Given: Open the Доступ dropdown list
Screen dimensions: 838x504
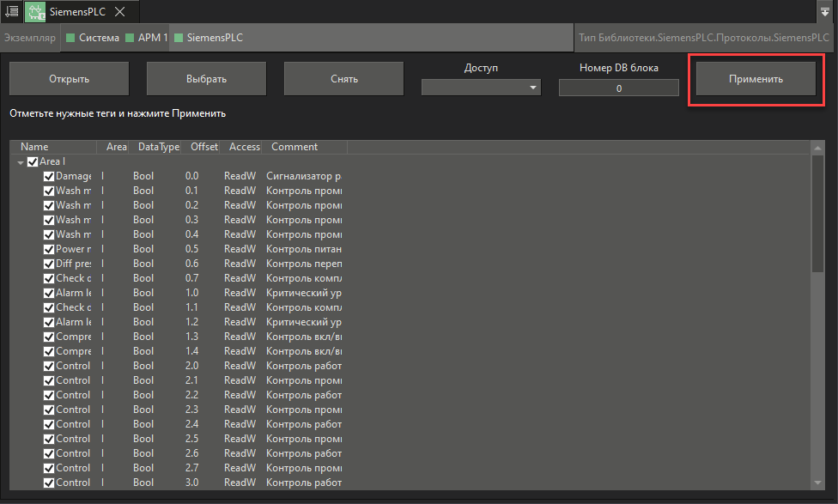Looking at the screenshot, I should click(531, 87).
